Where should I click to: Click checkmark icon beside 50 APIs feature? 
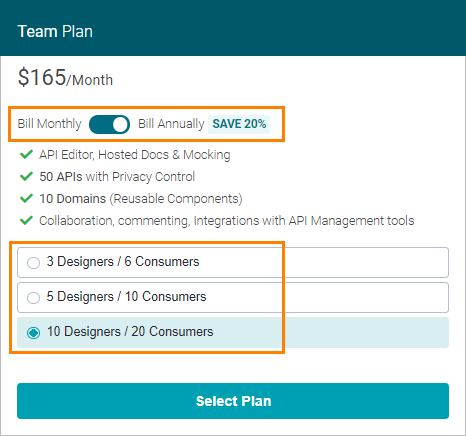26,176
